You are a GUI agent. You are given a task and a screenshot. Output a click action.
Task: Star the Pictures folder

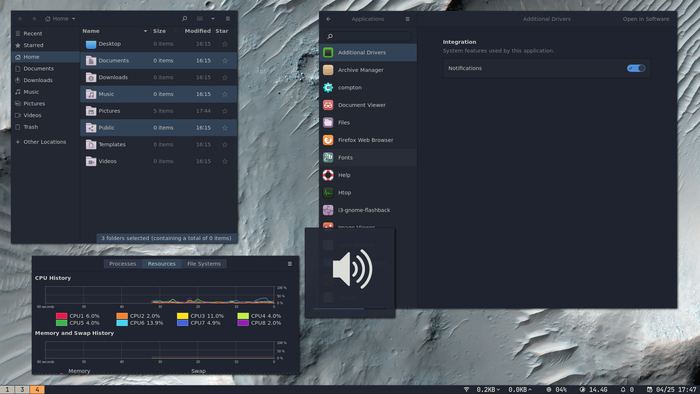click(225, 111)
